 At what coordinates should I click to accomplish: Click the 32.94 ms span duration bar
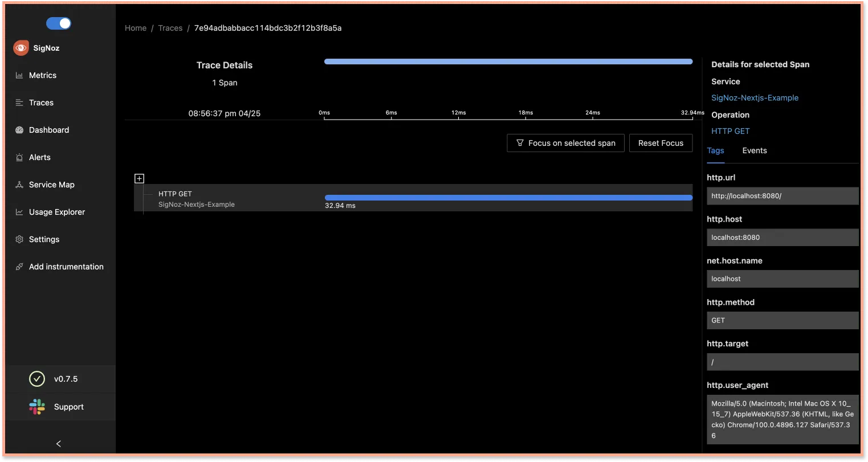pyautogui.click(x=508, y=198)
